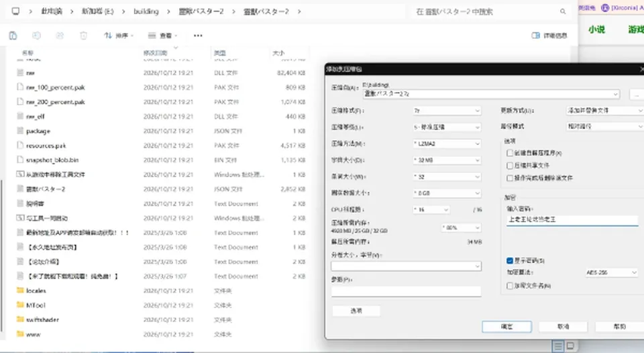Viewport: 644px width, 353px height.
Task: Switch Explorer to large thumbnails view icon
Action: [570, 346]
